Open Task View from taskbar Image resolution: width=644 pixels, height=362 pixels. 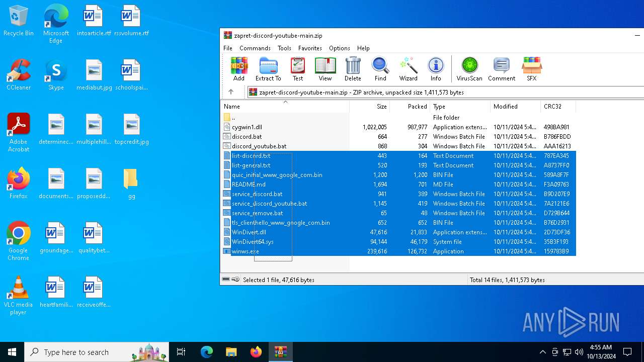click(181, 352)
